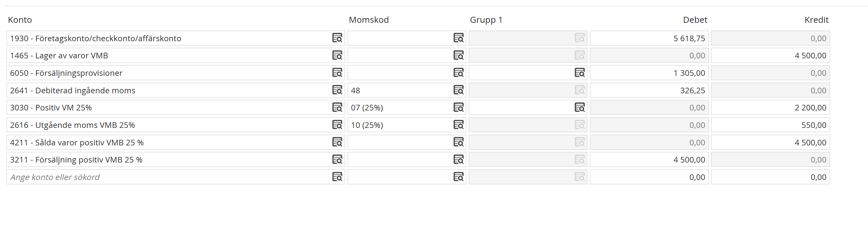Image resolution: width=868 pixels, height=238 pixels.
Task: Open account lookup for 4211 Sålda varor row
Action: point(337,142)
